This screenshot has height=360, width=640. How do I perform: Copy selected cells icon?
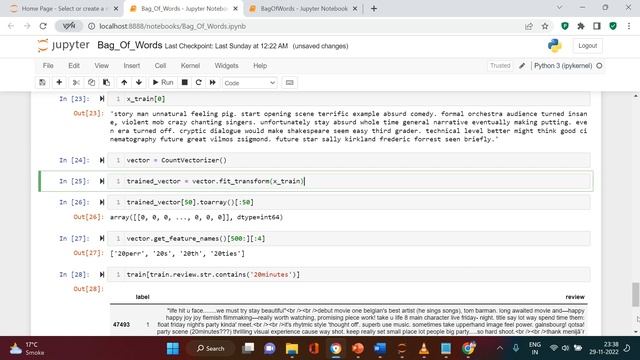(91, 82)
